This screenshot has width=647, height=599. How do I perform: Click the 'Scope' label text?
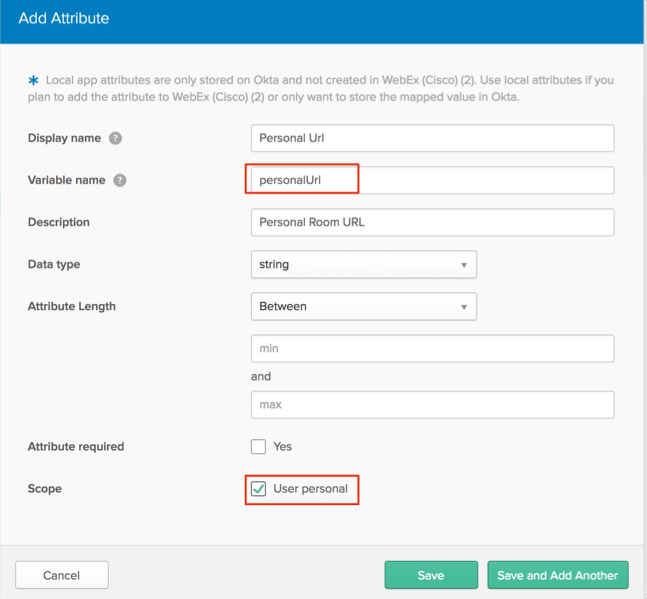(45, 489)
